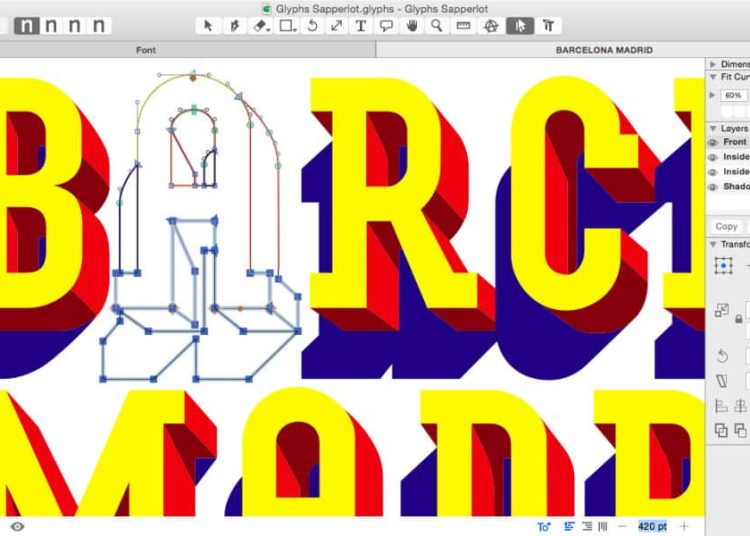Select the Zoom magnifier tool

point(437,26)
